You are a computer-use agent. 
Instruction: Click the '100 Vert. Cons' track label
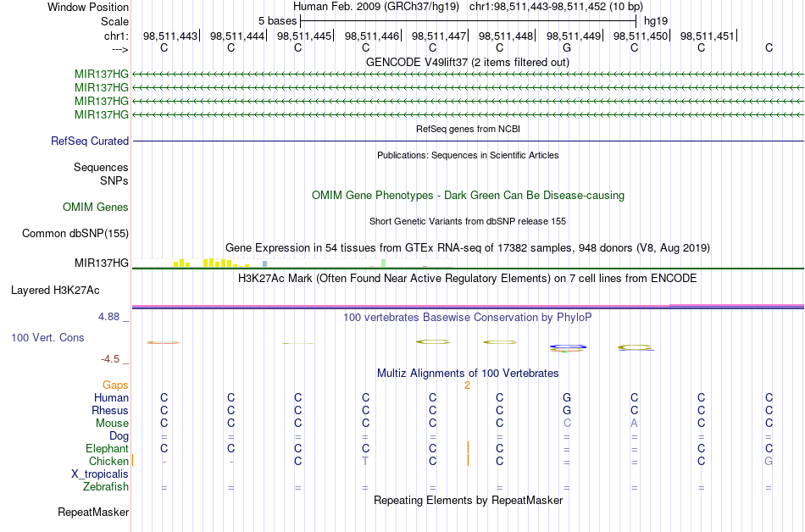[x=47, y=337]
